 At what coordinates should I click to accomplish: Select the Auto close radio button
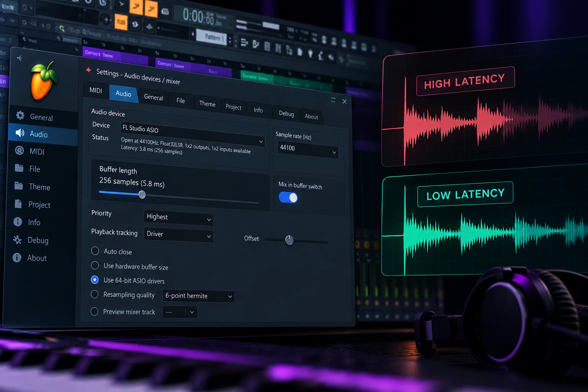click(x=95, y=251)
